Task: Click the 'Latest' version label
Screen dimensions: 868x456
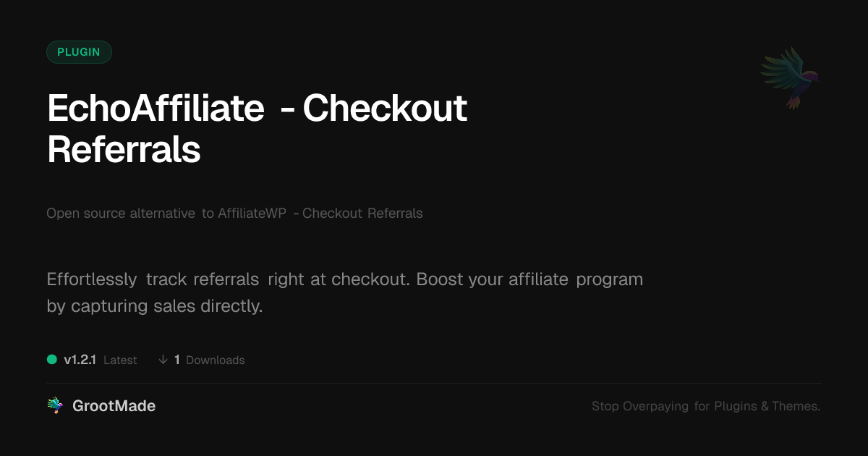Action: 120,360
